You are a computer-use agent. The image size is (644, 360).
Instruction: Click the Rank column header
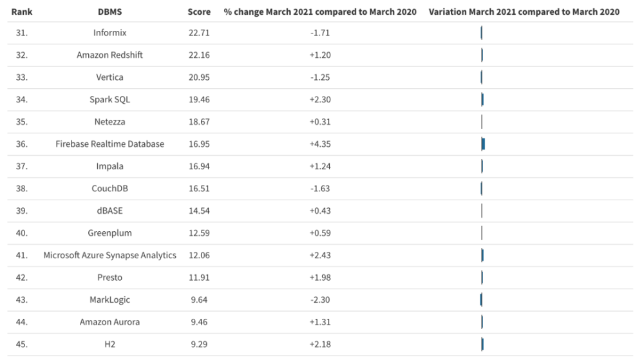pyautogui.click(x=22, y=12)
